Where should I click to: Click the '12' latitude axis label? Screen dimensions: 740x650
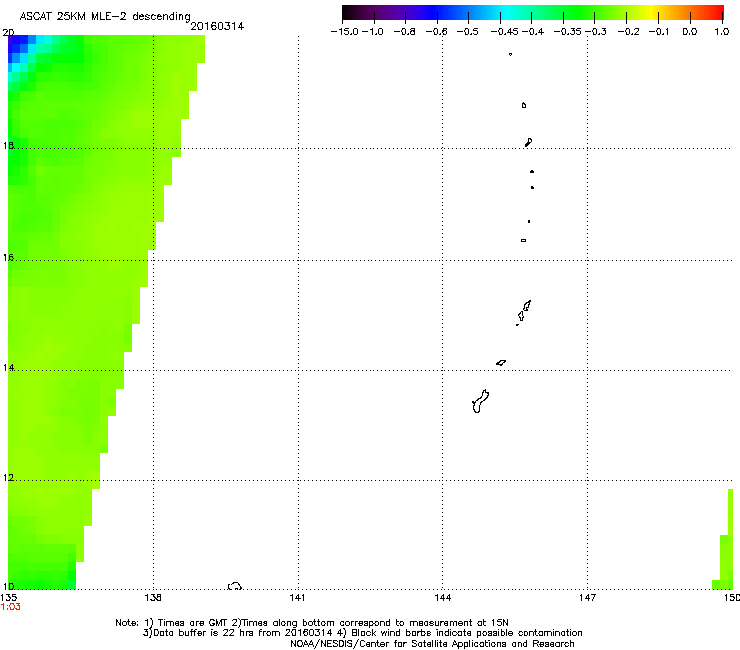pyautogui.click(x=8, y=478)
